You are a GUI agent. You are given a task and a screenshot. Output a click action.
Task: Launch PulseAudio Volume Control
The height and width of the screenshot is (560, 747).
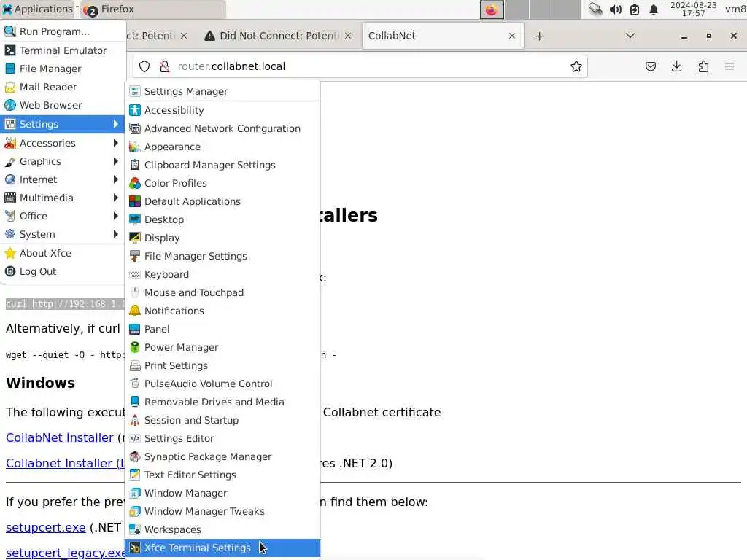click(222, 384)
